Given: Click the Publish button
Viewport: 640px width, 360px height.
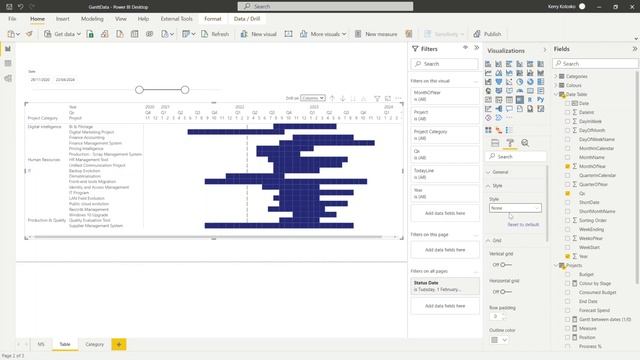Looking at the screenshot, I should (487, 34).
